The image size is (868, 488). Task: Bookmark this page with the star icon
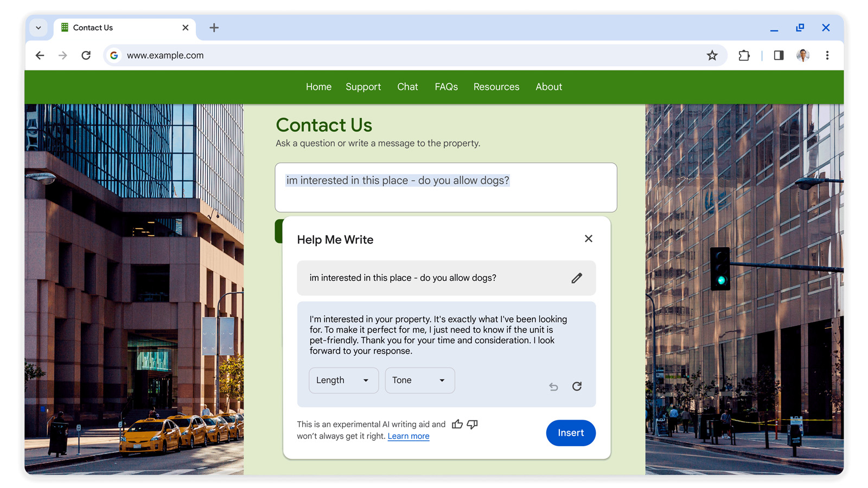click(712, 55)
